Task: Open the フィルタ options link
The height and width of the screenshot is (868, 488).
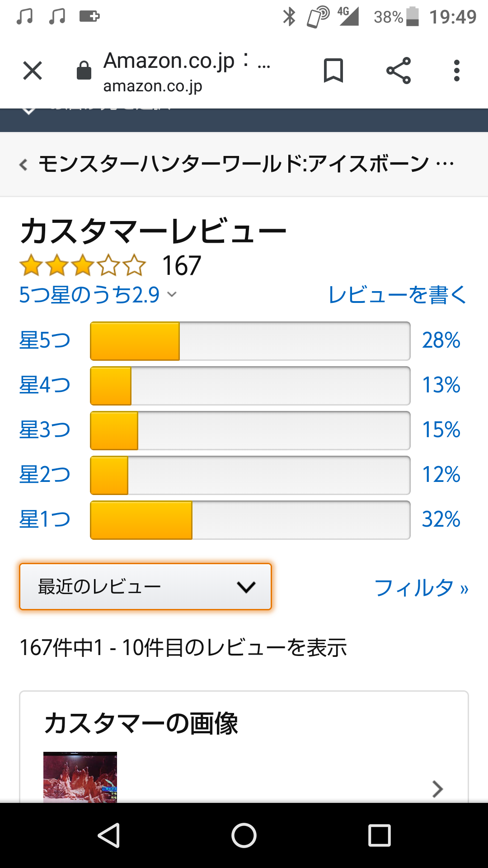Action: click(x=421, y=588)
